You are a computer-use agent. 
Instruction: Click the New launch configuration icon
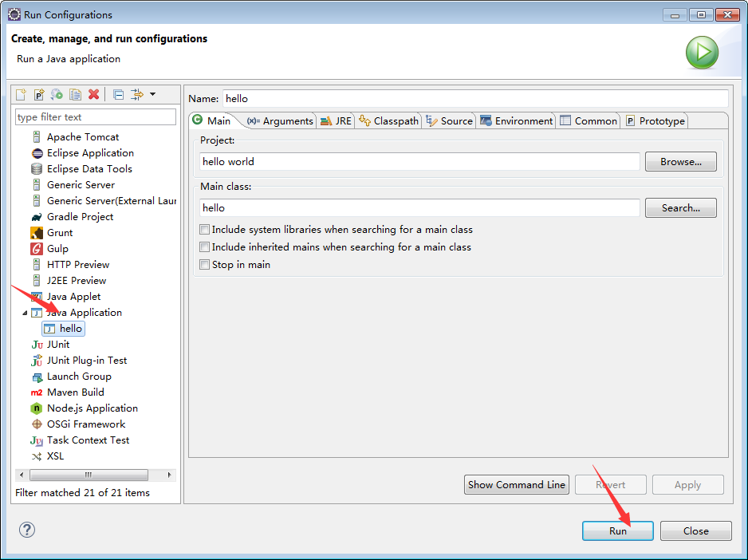click(x=21, y=94)
